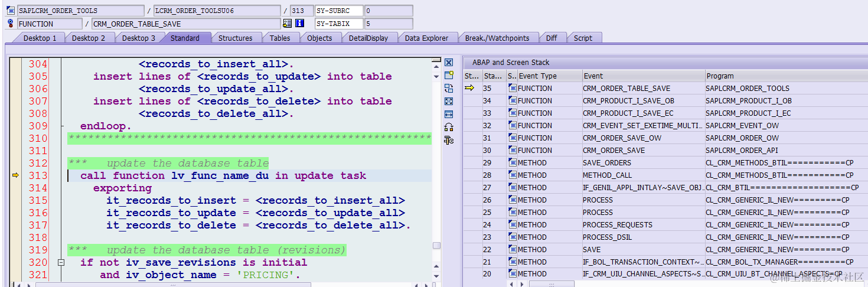Click the New Tool icon in vertical toolbar
Viewport: 868px width, 287px height.
(449, 75)
